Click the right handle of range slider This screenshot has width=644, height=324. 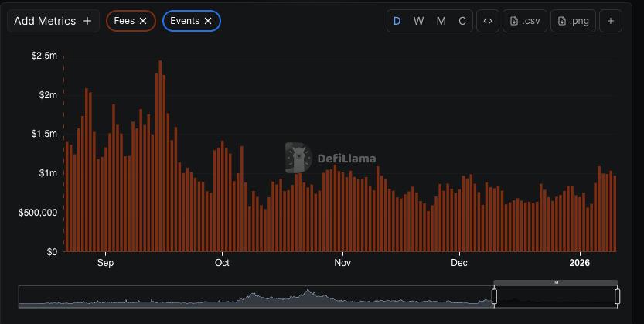point(617,296)
